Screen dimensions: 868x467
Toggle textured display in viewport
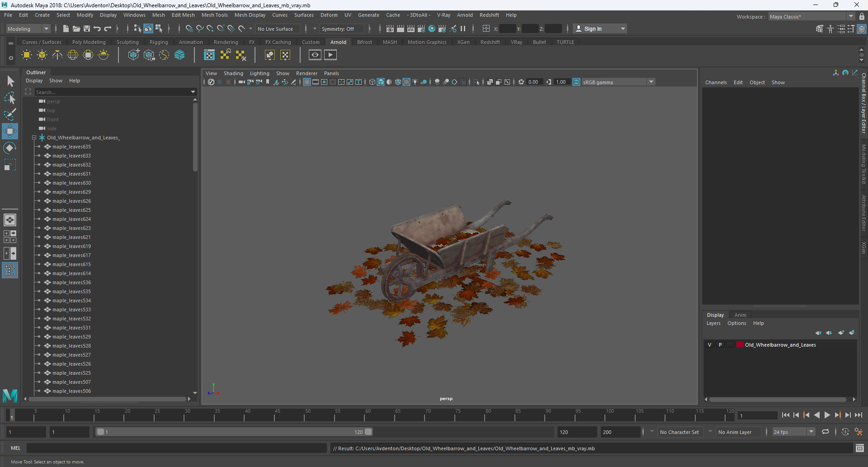click(406, 82)
